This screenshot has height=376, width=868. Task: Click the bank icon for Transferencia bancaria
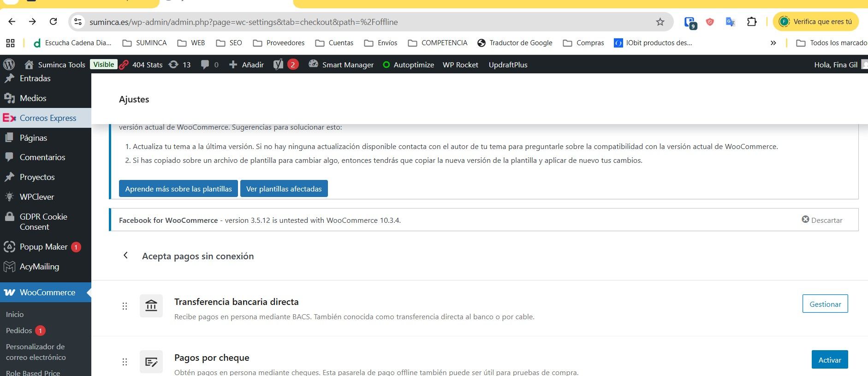point(151,305)
